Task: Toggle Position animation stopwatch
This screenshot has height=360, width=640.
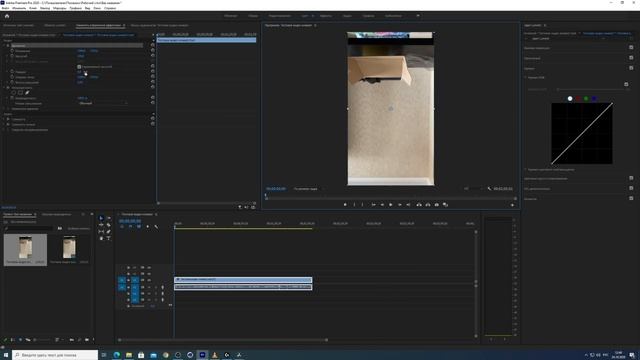Action: [12, 51]
